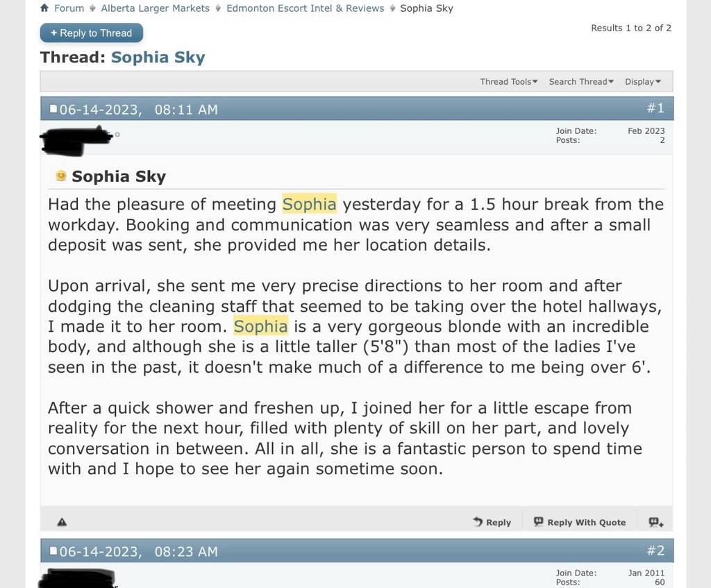The height and width of the screenshot is (588, 711).
Task: Open the #1 post permalink
Action: (655, 108)
